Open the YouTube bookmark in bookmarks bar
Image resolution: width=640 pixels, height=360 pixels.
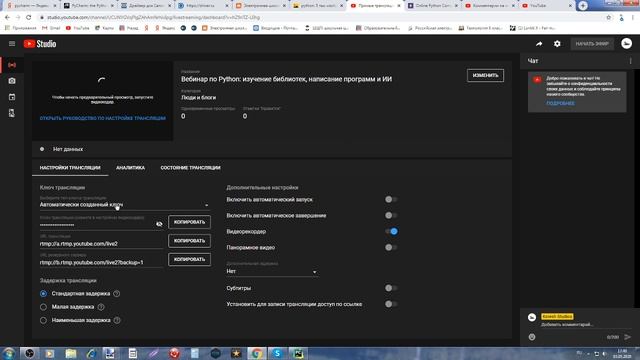coord(78,28)
